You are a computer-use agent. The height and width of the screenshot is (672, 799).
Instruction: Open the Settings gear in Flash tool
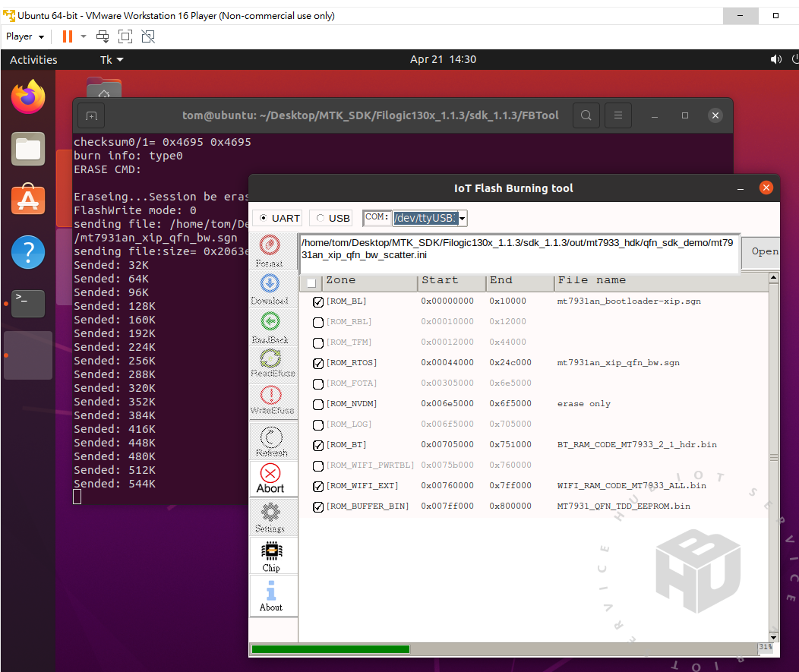(270, 517)
